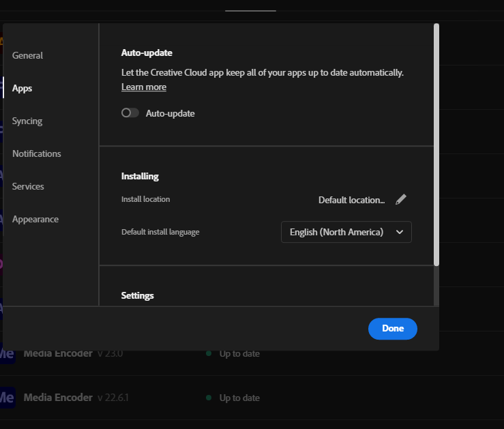This screenshot has width=504, height=429.
Task: Click the chevron arrow beside English (North America)
Action: (400, 232)
